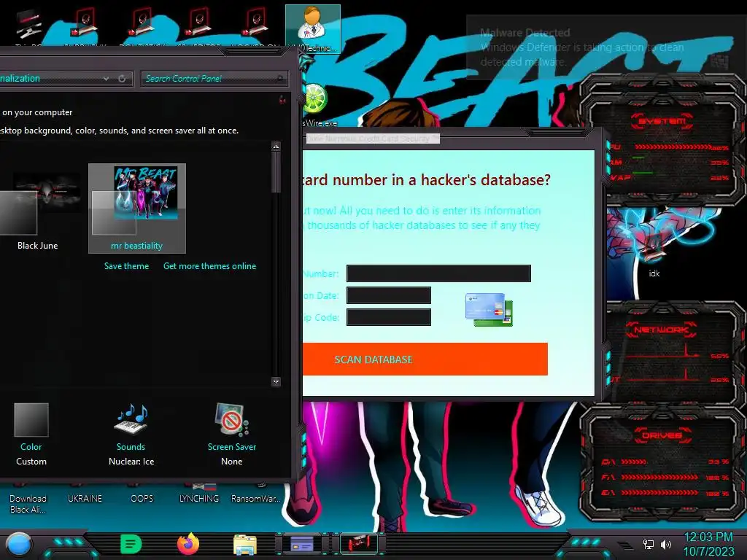Expand the Personalization address bar dropdown
The image size is (747, 560).
106,79
